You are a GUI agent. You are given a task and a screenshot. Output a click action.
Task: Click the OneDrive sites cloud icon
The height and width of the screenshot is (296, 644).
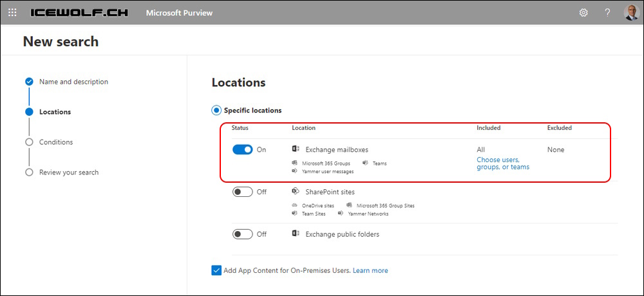coord(294,205)
